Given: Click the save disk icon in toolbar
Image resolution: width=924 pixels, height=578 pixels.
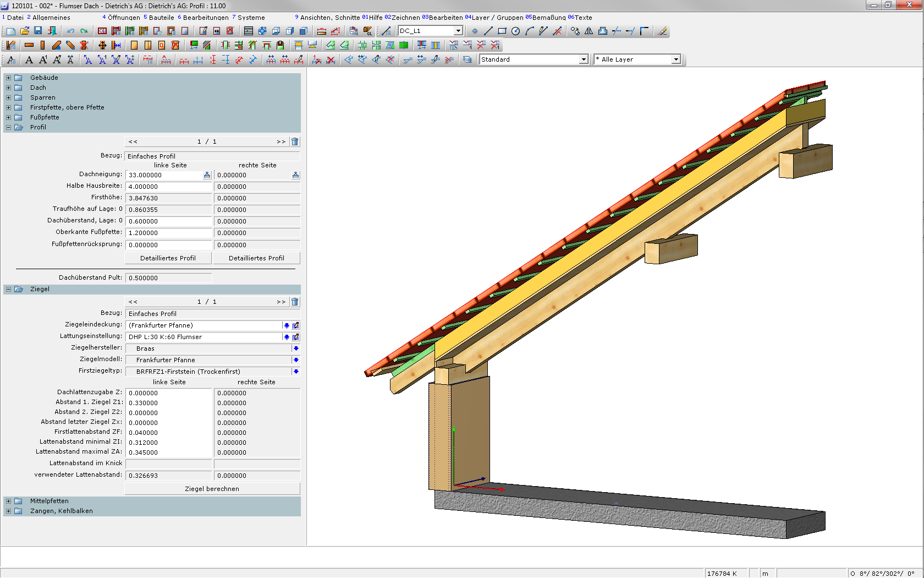Looking at the screenshot, I should (38, 31).
